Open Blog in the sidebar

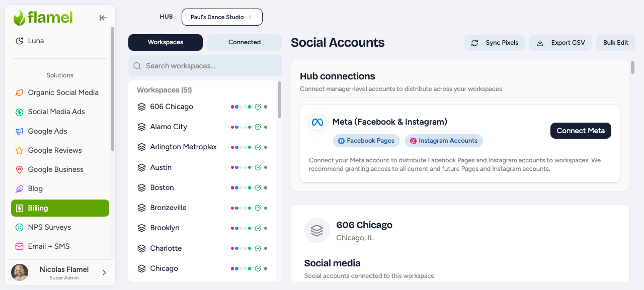point(60,189)
